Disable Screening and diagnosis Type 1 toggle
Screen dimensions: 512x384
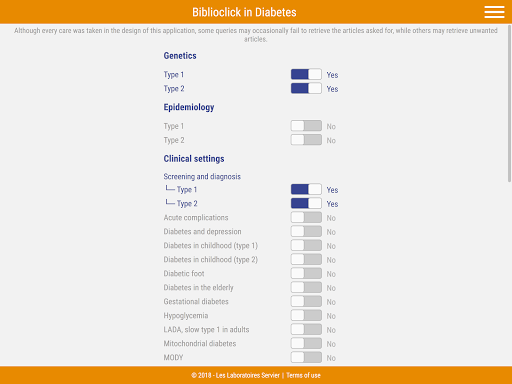coord(306,189)
